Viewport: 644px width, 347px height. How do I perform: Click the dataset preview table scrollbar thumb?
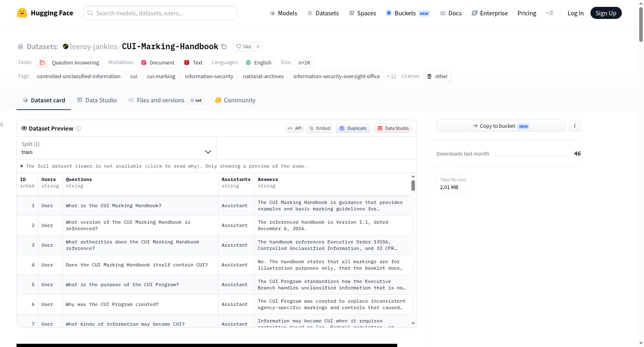click(x=413, y=185)
